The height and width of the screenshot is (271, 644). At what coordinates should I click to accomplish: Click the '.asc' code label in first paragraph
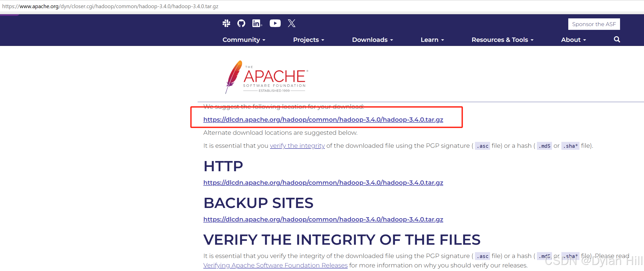(482, 146)
